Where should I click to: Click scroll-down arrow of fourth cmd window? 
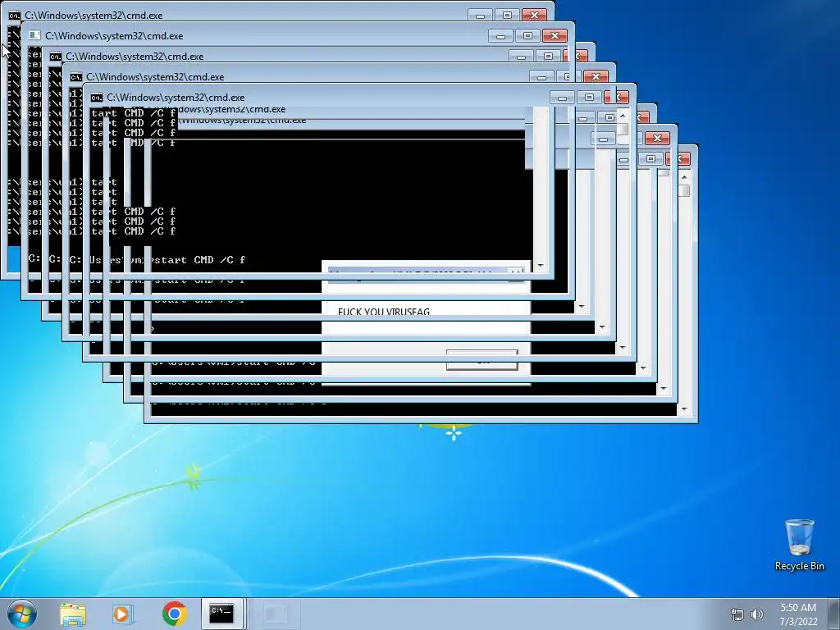(602, 327)
